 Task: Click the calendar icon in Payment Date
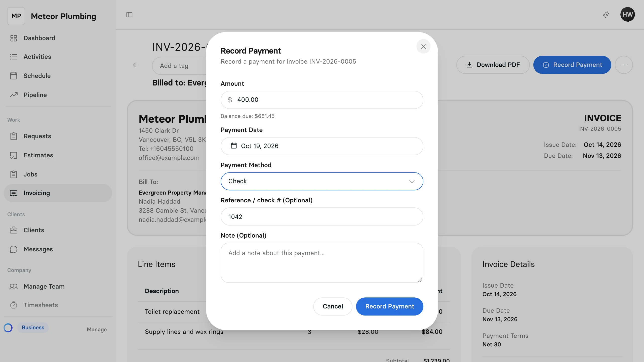pyautogui.click(x=234, y=146)
